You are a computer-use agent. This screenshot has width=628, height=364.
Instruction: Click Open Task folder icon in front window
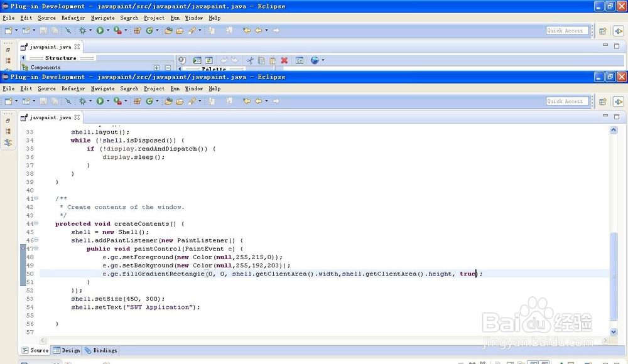click(180, 101)
